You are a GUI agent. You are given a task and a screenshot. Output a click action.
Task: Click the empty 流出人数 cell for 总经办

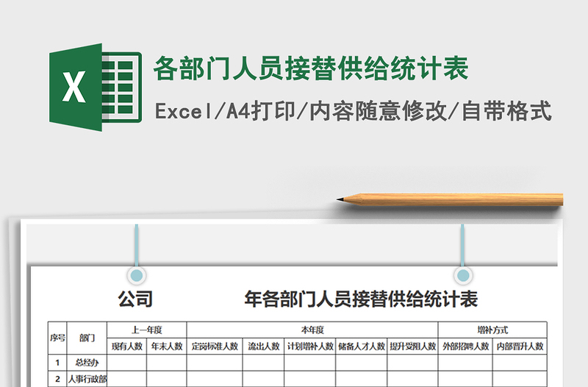point(264,363)
